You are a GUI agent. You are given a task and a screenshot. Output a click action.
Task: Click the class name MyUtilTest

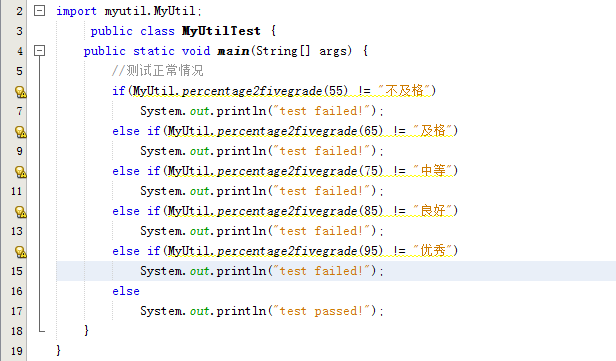pyautogui.click(x=221, y=31)
